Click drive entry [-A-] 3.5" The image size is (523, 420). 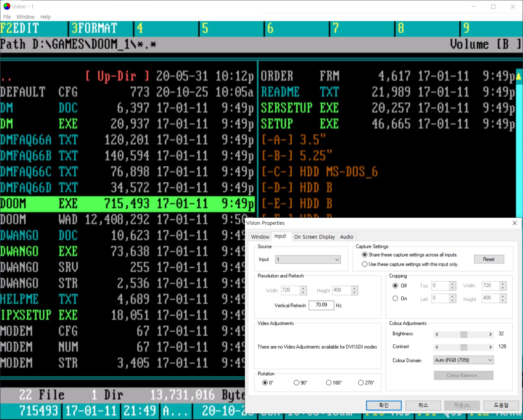click(294, 140)
